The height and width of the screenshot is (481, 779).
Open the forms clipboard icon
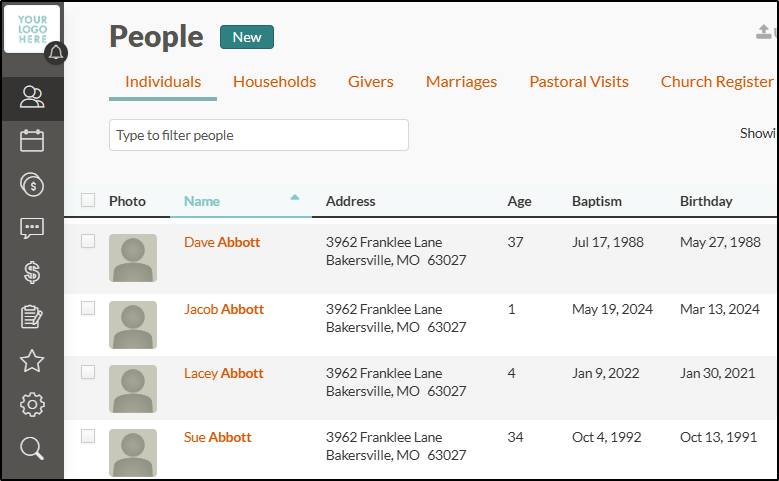click(32, 317)
